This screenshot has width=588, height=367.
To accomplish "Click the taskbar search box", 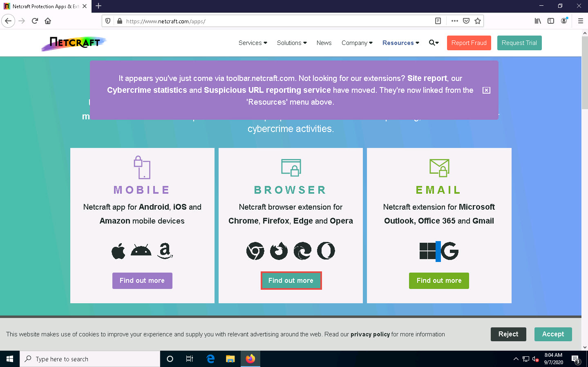I will pyautogui.click(x=90, y=359).
